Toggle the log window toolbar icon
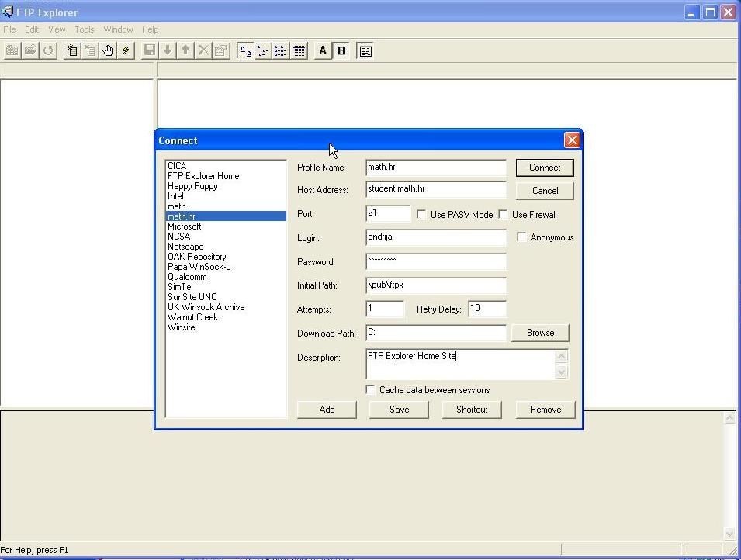 point(365,50)
